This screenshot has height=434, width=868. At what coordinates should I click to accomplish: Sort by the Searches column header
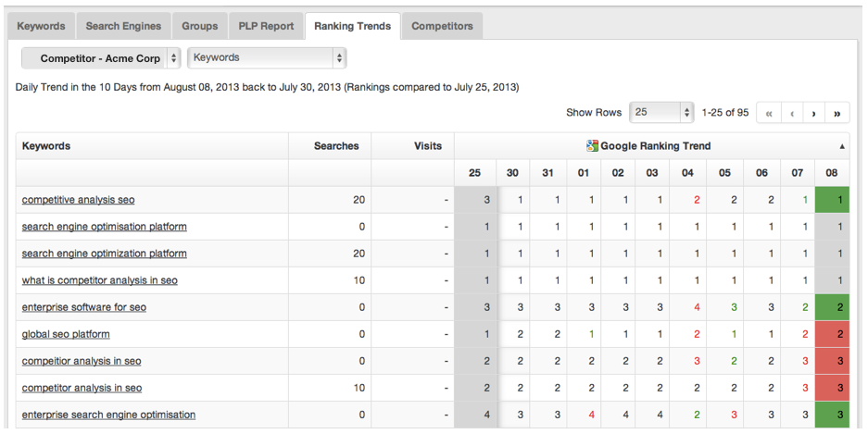point(336,146)
